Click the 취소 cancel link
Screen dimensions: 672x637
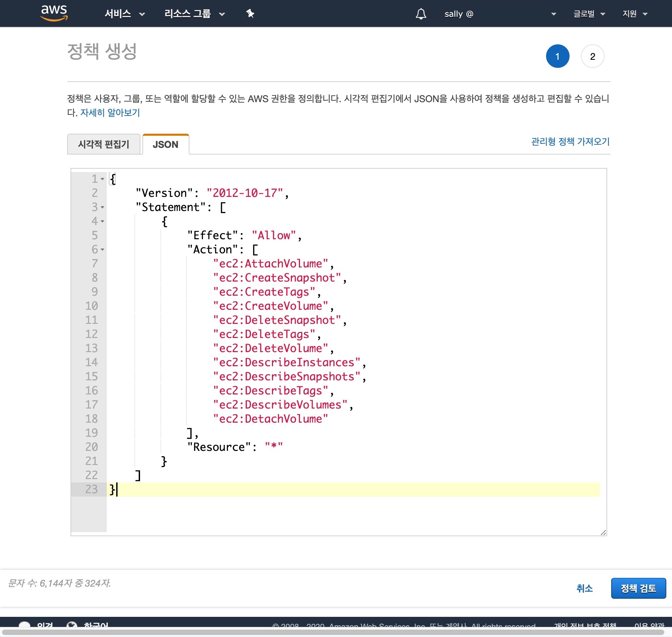[x=584, y=588]
